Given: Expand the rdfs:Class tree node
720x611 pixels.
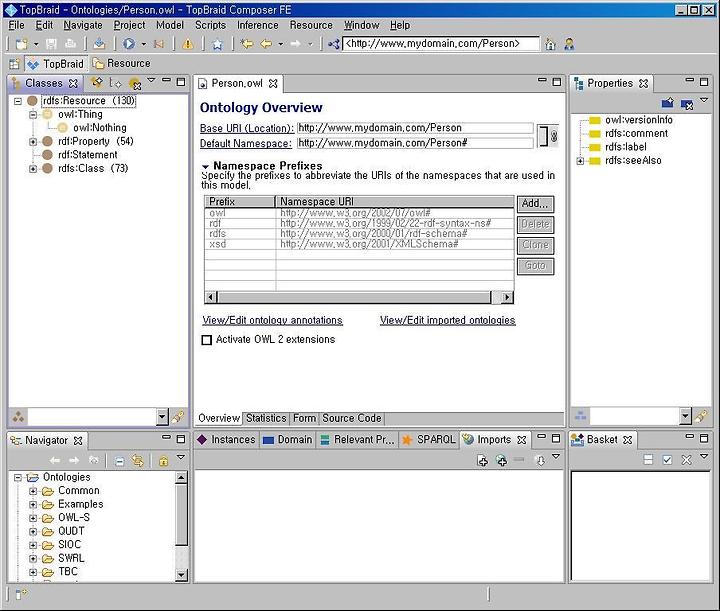Looking at the screenshot, I should click(x=33, y=168).
